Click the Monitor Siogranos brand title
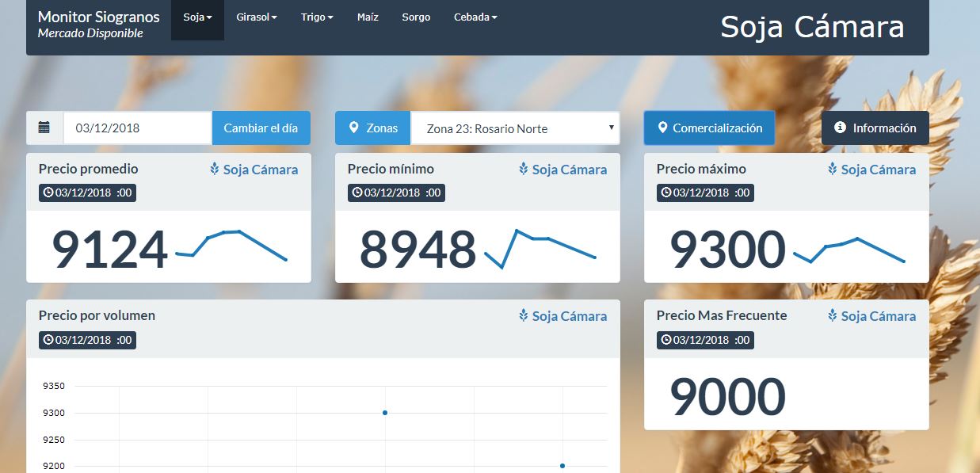 (98, 17)
